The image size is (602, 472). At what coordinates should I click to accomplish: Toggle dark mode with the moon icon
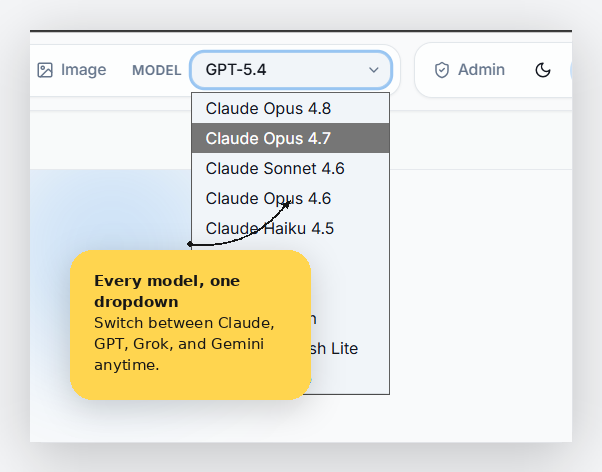[x=543, y=70]
